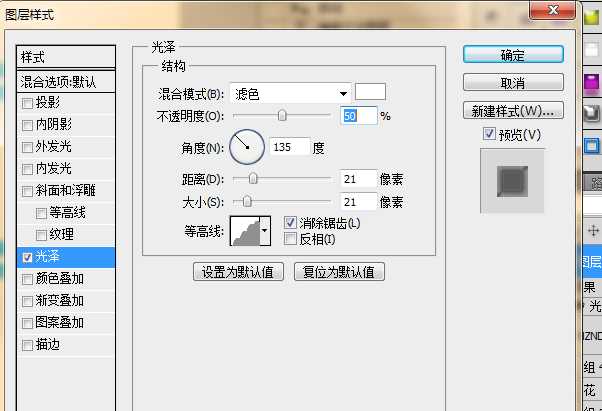Viewport: 602px width, 411px height.
Task: Close the 图层样式 dialog window
Action: click(x=552, y=10)
